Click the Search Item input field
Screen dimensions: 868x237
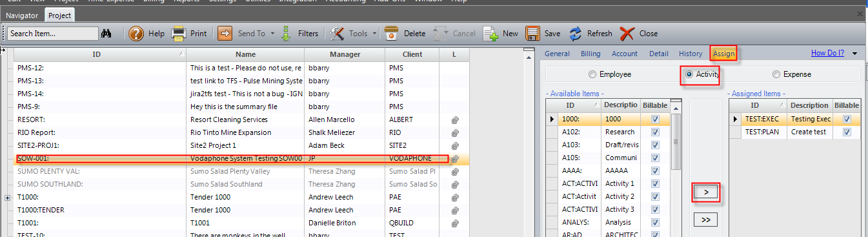coord(53,34)
